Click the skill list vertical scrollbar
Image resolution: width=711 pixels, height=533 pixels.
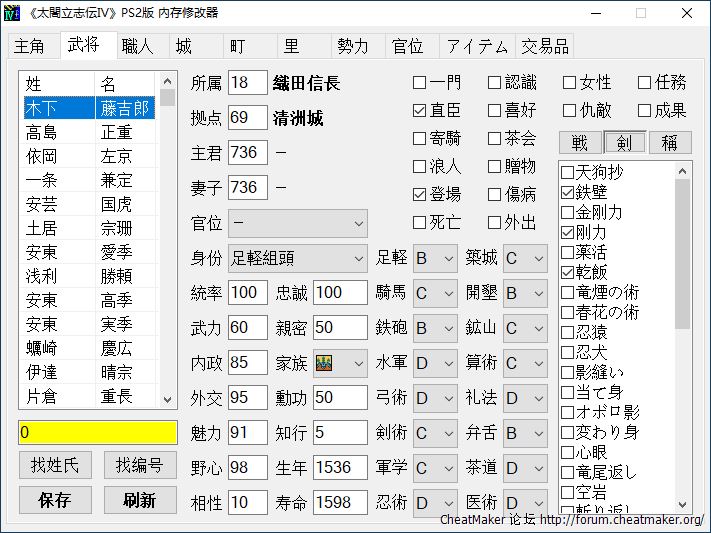(x=683, y=338)
